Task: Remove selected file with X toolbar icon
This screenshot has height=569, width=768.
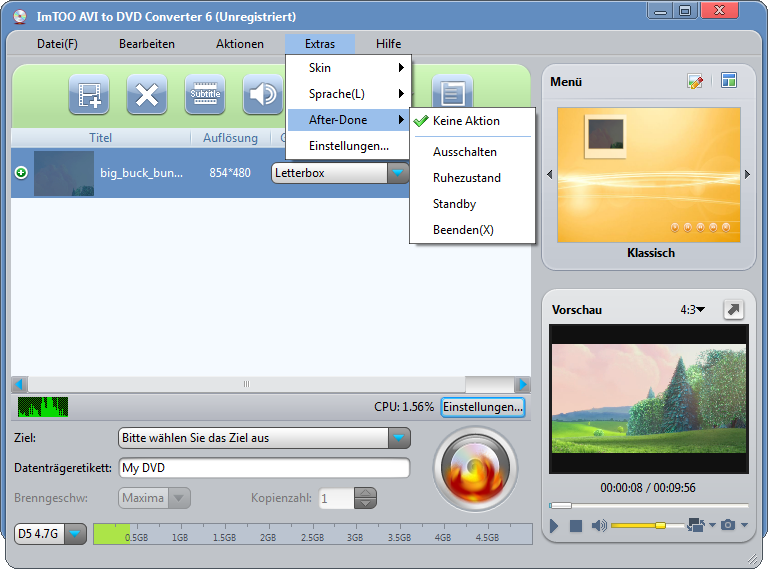Action: pos(146,94)
